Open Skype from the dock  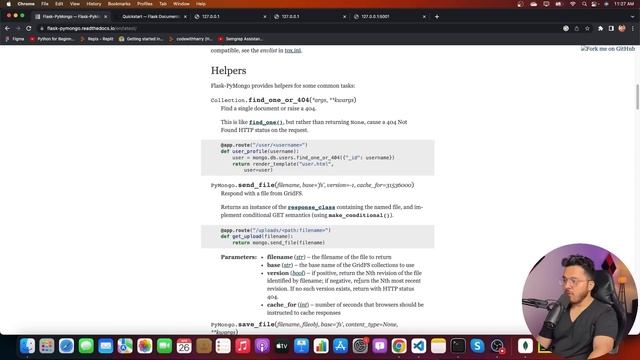click(478, 346)
